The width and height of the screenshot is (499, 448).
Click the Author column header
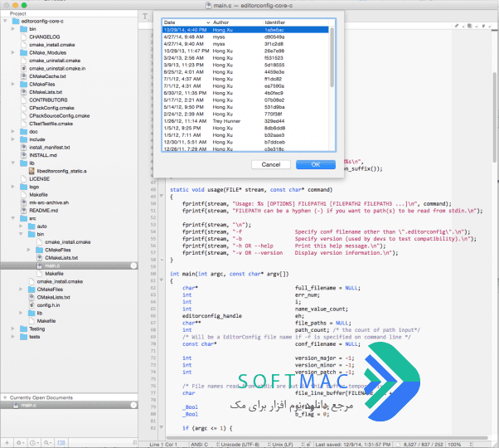[x=237, y=22]
